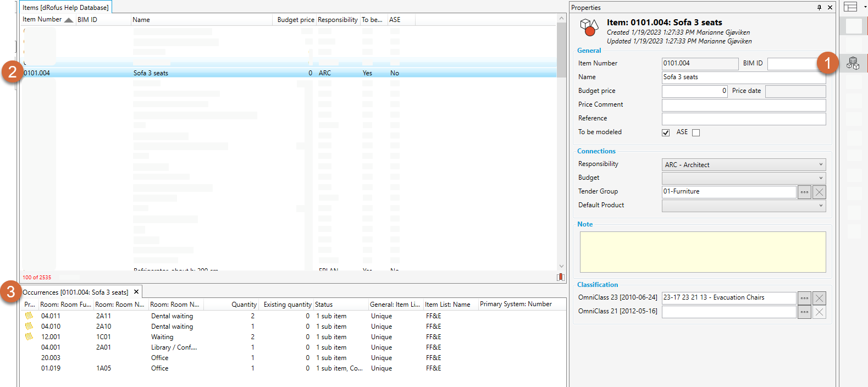Click the red column icon below items list
This screenshot has width=868, height=387.
(560, 277)
